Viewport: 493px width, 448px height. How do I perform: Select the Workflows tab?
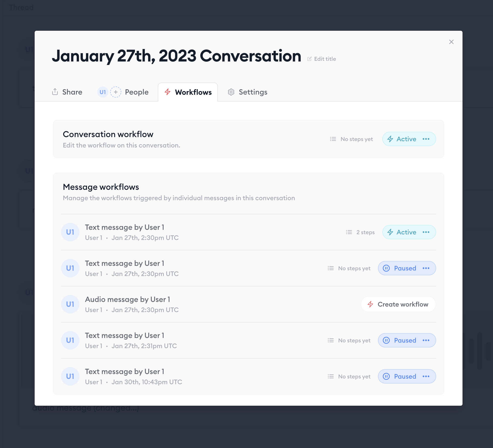(188, 92)
